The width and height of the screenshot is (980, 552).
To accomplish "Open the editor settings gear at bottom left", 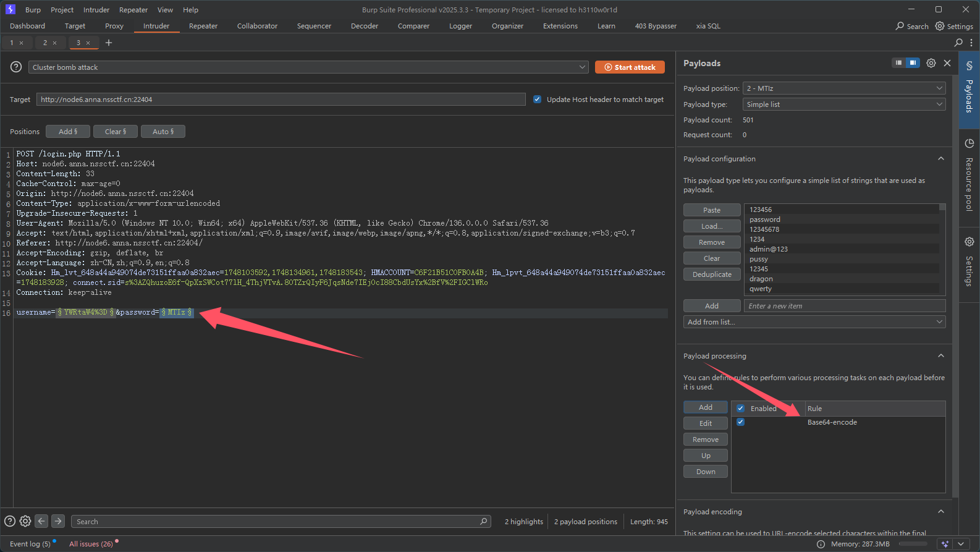I will (x=25, y=521).
